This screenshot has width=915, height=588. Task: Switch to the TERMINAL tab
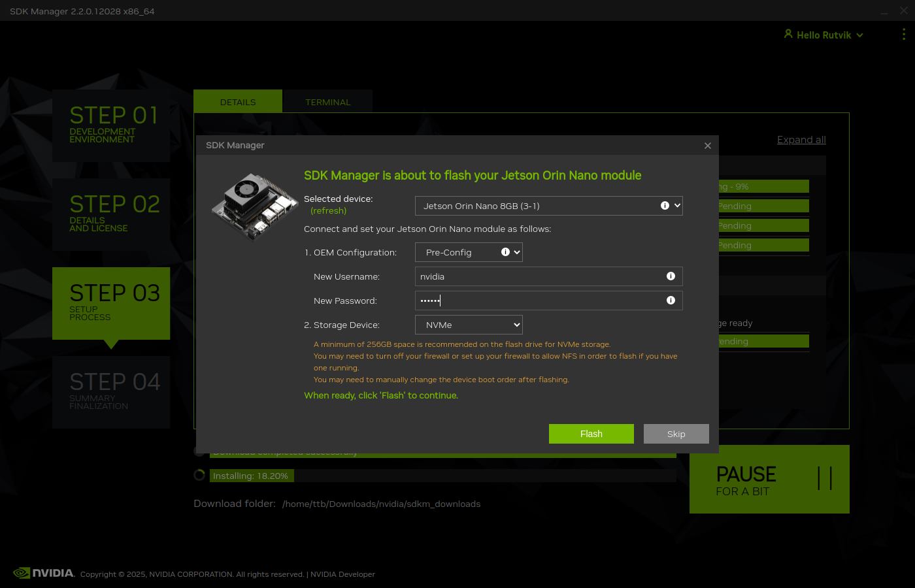(327, 102)
